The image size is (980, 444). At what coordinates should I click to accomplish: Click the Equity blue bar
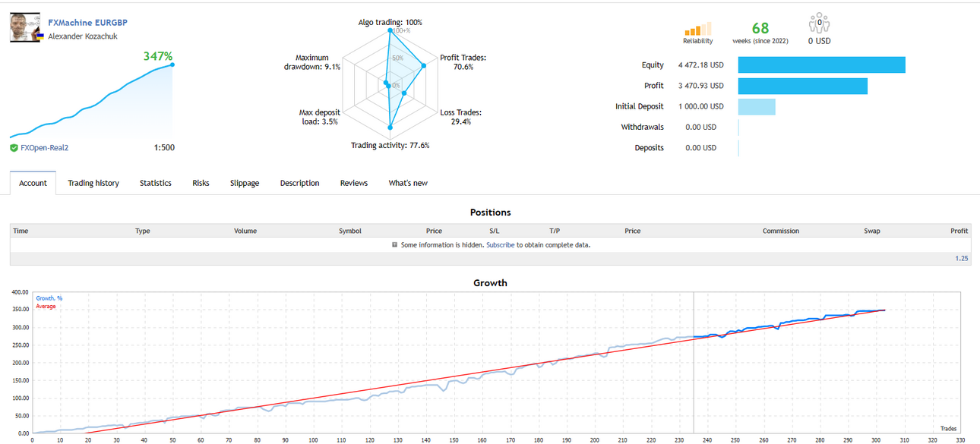[821, 65]
